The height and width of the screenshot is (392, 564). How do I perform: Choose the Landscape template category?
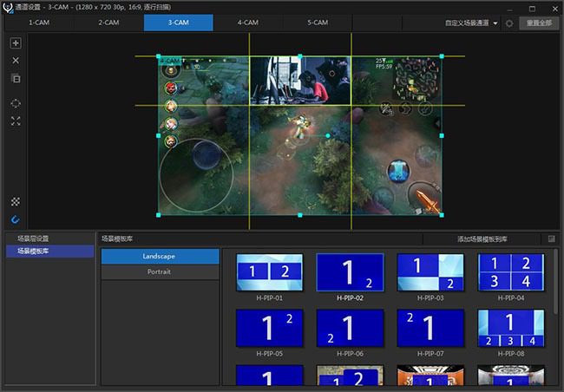[x=160, y=257]
